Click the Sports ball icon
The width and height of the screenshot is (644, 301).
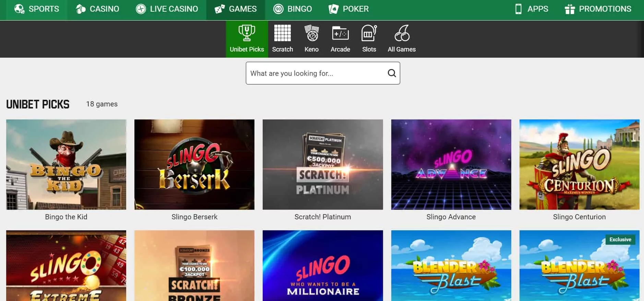click(19, 9)
